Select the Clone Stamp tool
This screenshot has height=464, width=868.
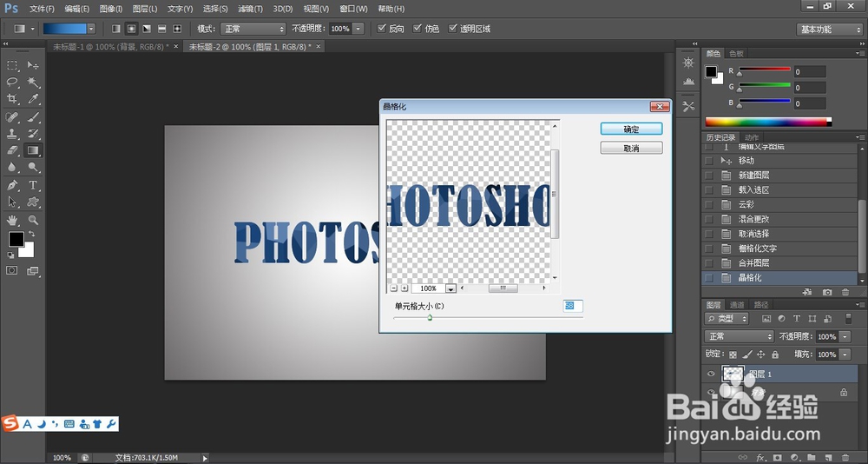[12, 134]
